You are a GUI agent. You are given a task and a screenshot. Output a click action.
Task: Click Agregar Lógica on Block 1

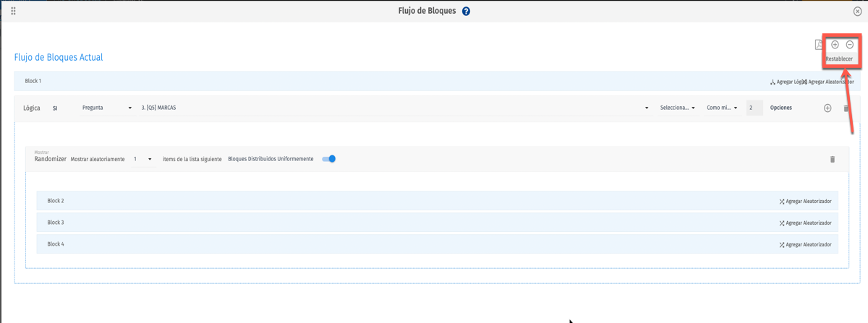point(787,82)
